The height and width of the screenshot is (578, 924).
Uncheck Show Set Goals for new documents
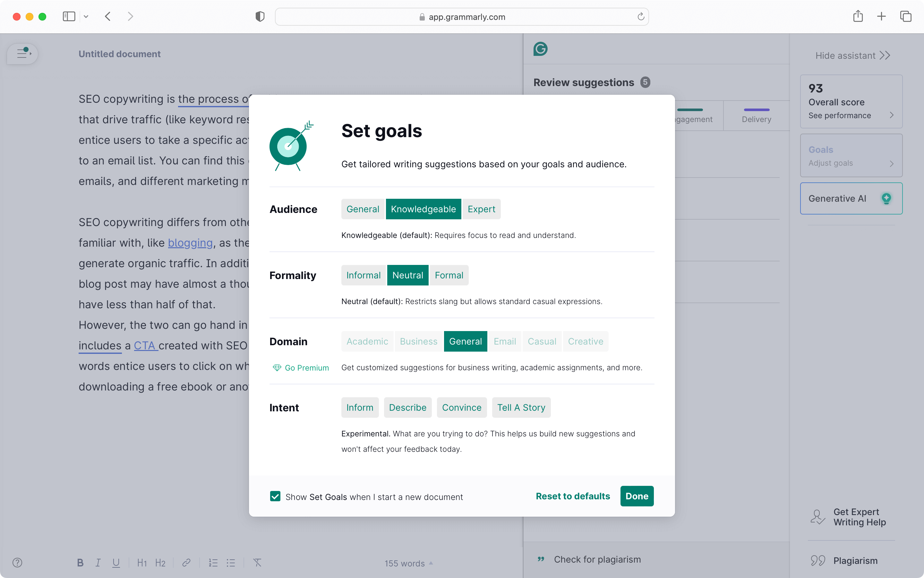point(275,496)
